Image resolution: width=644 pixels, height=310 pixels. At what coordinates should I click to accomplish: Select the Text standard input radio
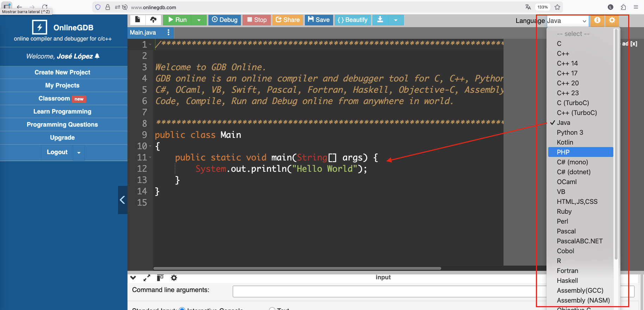pos(272,309)
